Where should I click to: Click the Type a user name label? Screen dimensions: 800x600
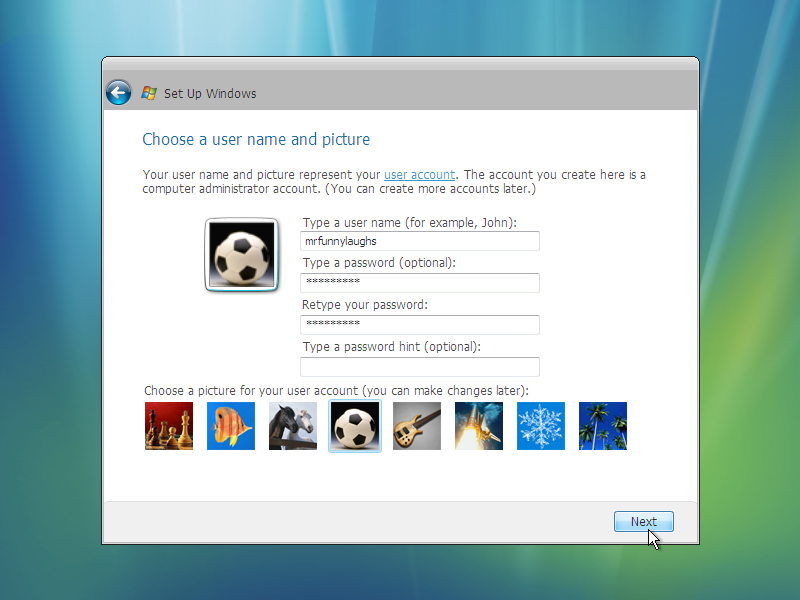click(410, 222)
